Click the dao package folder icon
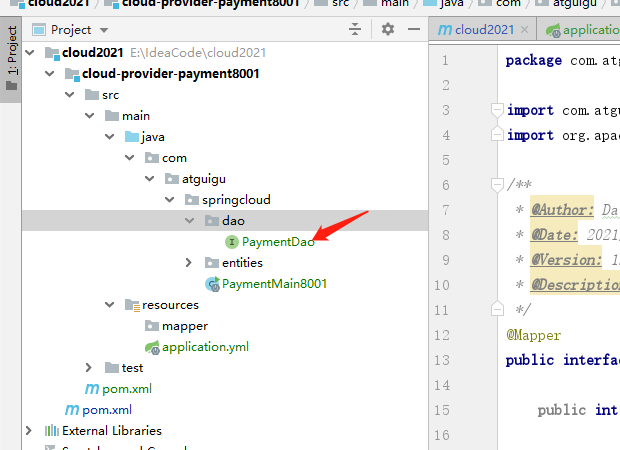This screenshot has height=450, width=620. [212, 221]
